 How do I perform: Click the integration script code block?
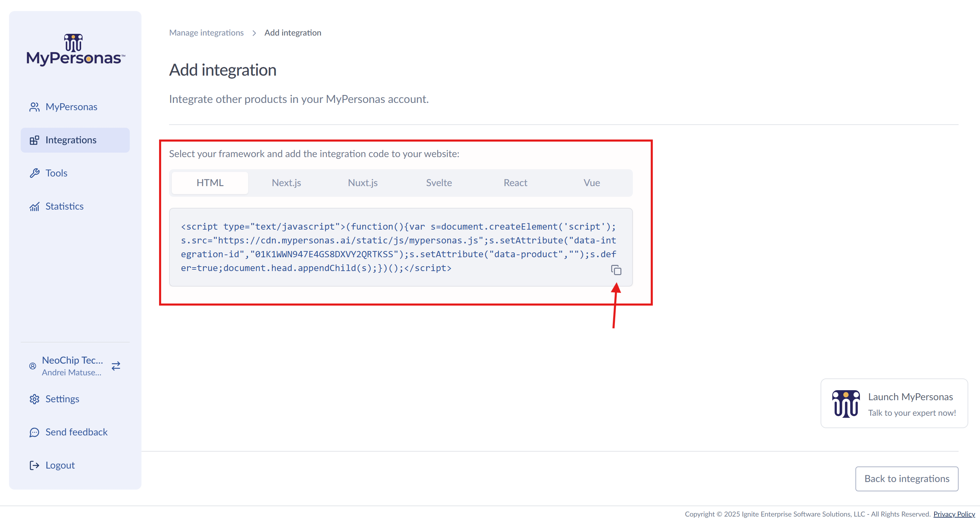click(x=401, y=247)
